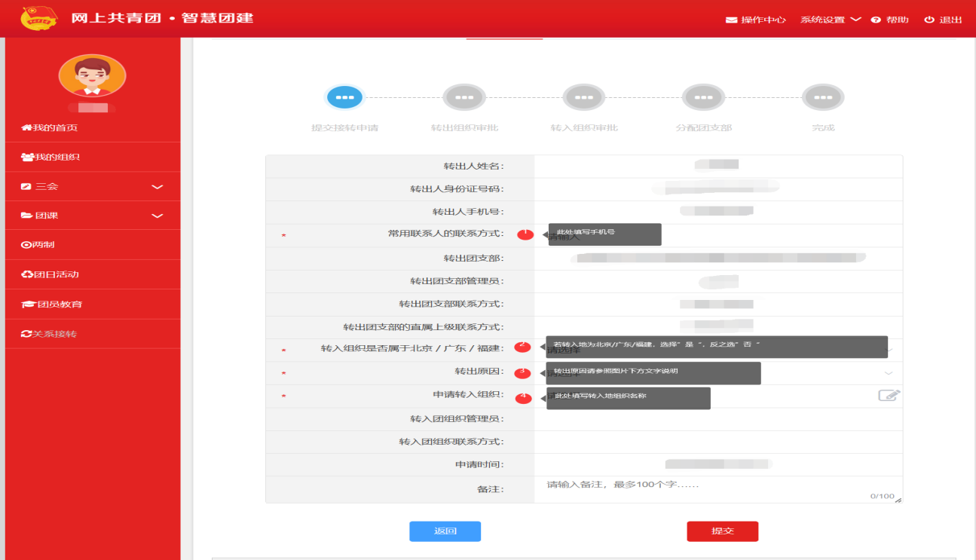Click the 备注 remarks text area
The image size is (976, 560).
[x=716, y=489]
